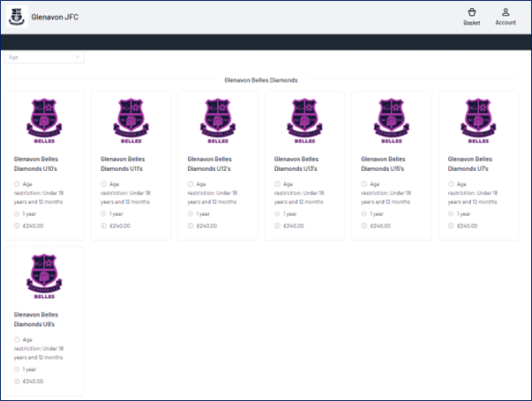The image size is (532, 401).
Task: Open Glenavon Belles Diamonds U7's title
Action: click(x=470, y=164)
